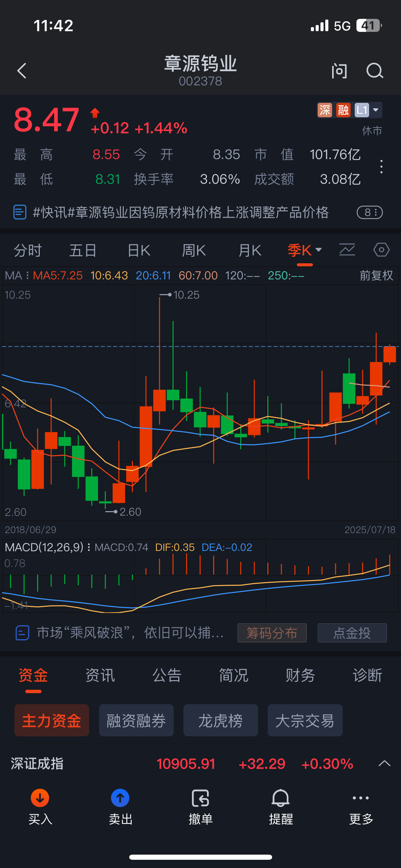
Task: Tap the latest red candlestick
Action: 390,354
